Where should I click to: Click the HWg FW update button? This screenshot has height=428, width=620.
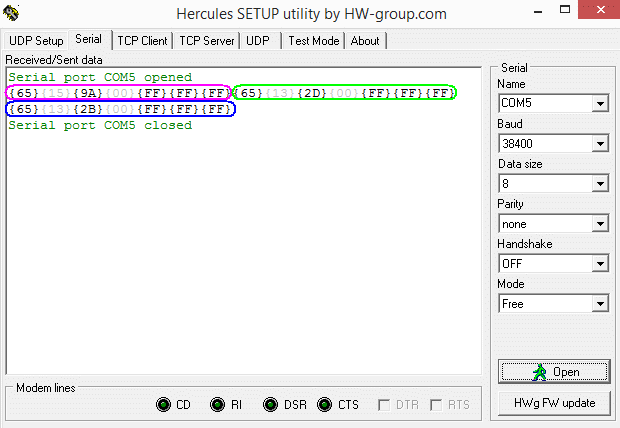pyautogui.click(x=553, y=403)
